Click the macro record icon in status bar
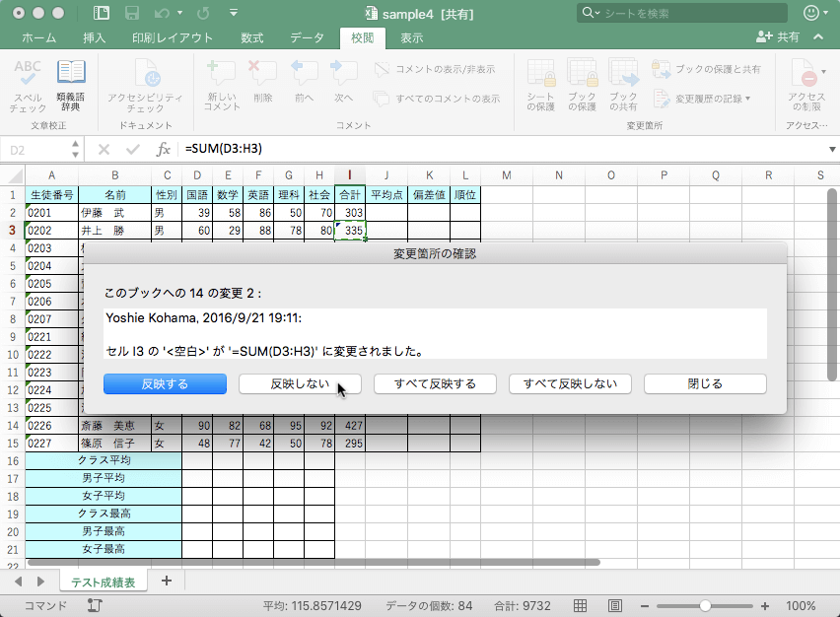Viewport: 840px width, 617px height. (95, 606)
